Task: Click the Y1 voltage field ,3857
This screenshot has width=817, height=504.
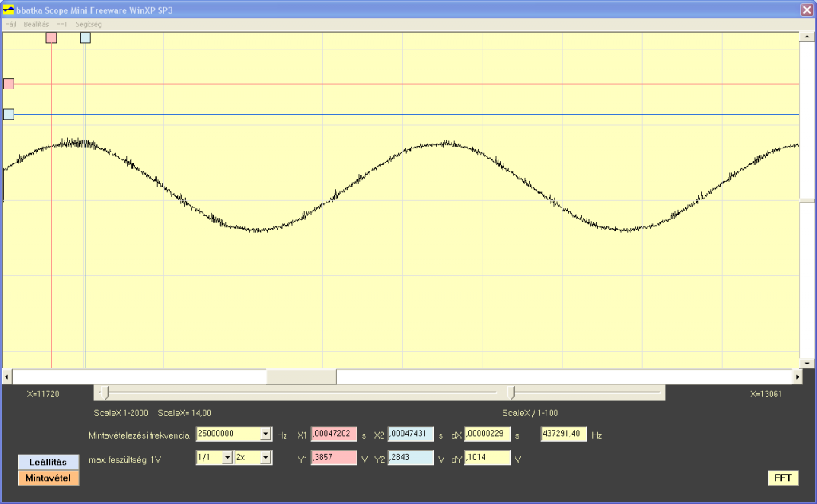Action: point(334,458)
